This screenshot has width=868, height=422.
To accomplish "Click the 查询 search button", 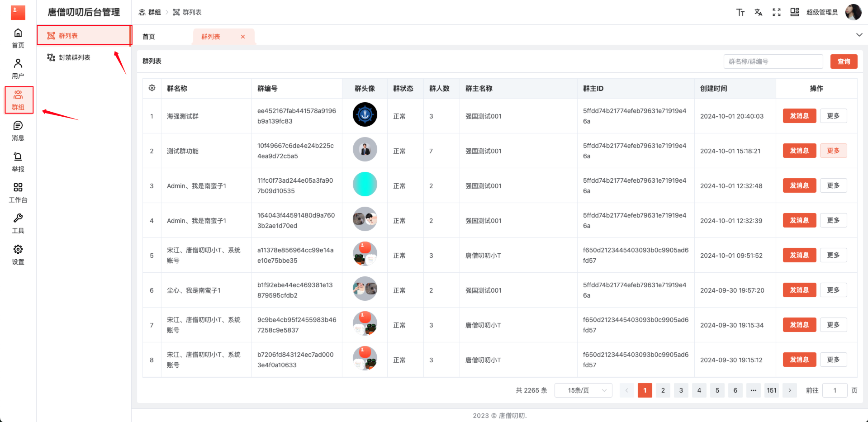I will (844, 62).
